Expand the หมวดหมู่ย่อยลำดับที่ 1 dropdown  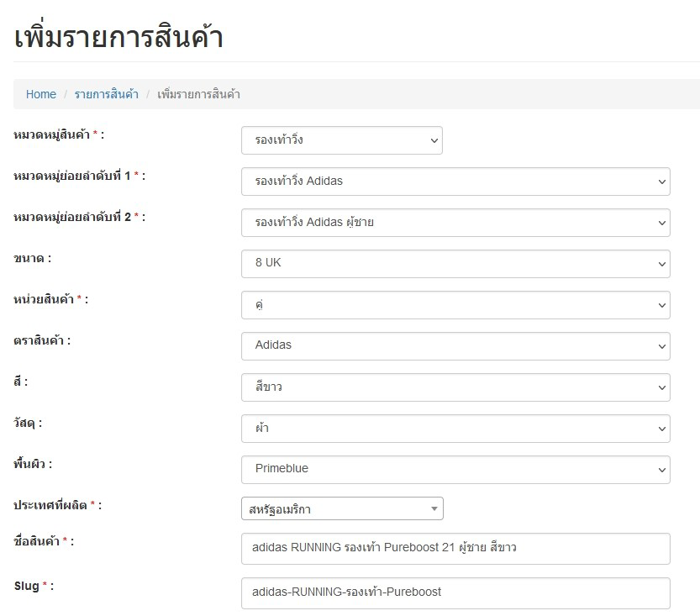coord(455,182)
